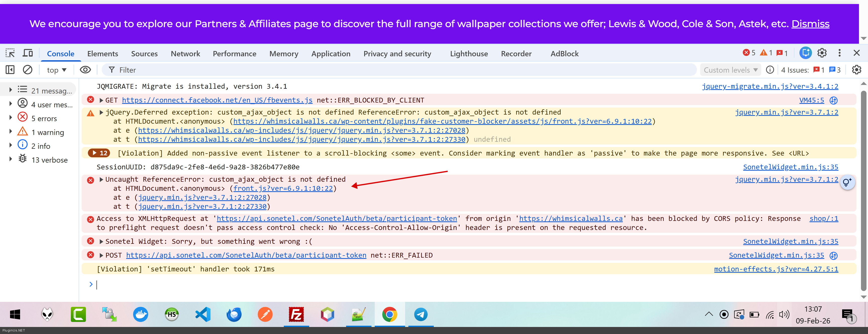868x334 pixels.
Task: Dismiss the purple announcement banner
Action: (810, 24)
